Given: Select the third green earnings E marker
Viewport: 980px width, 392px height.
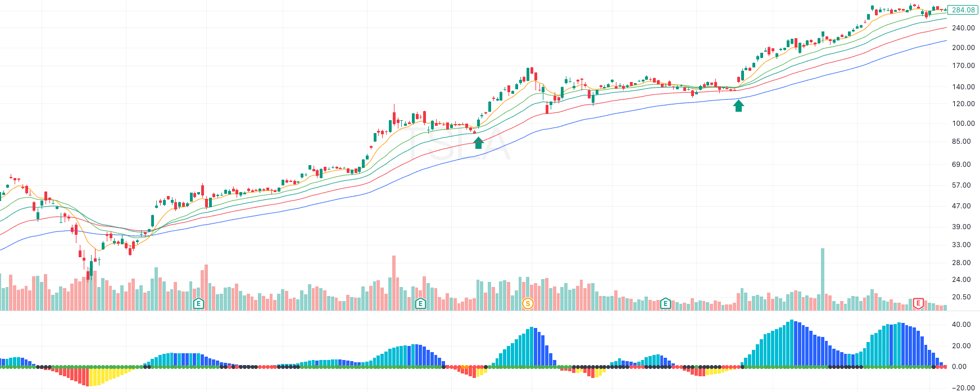Looking at the screenshot, I should pyautogui.click(x=665, y=304).
